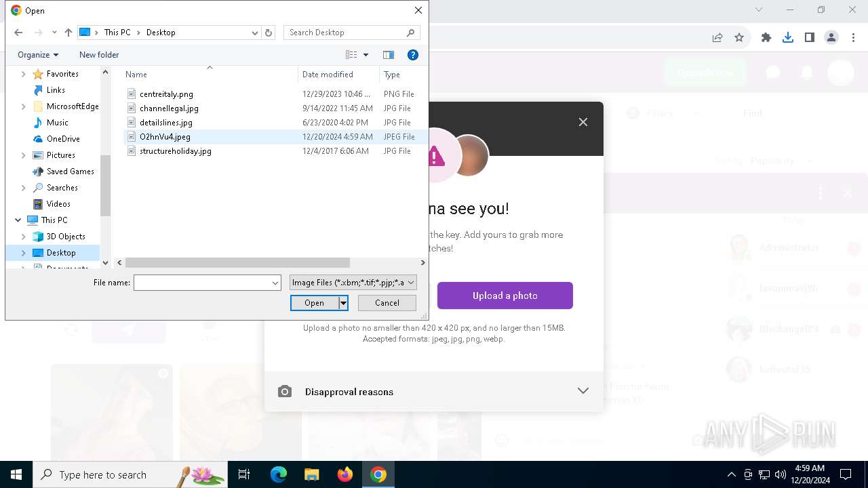Launch Firefox from taskbar
The image size is (868, 488).
(345, 474)
